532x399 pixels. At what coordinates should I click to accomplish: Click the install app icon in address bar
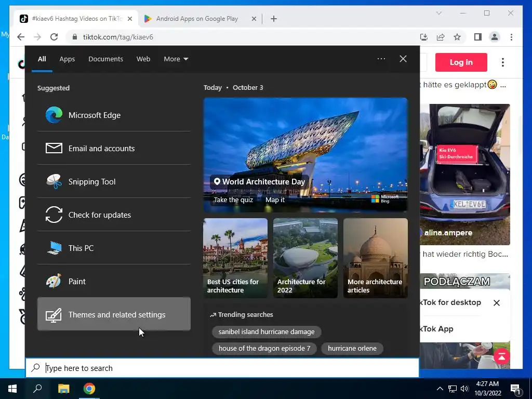(424, 37)
